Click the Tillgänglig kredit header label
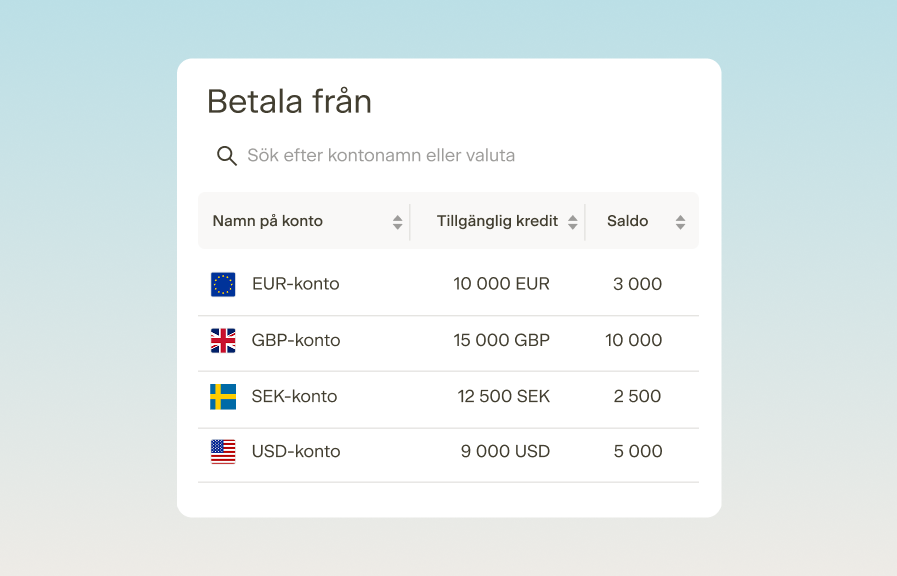 [497, 221]
